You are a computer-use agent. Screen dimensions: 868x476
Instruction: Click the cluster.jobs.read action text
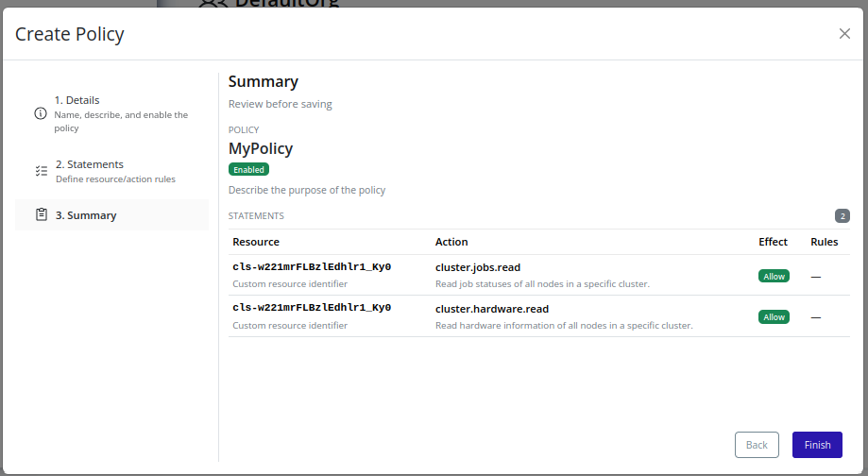(478, 267)
